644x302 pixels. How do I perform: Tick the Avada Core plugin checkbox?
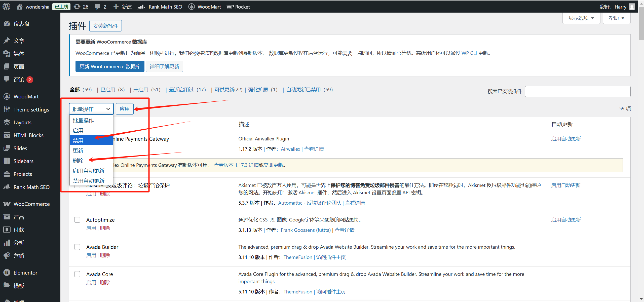(x=77, y=274)
